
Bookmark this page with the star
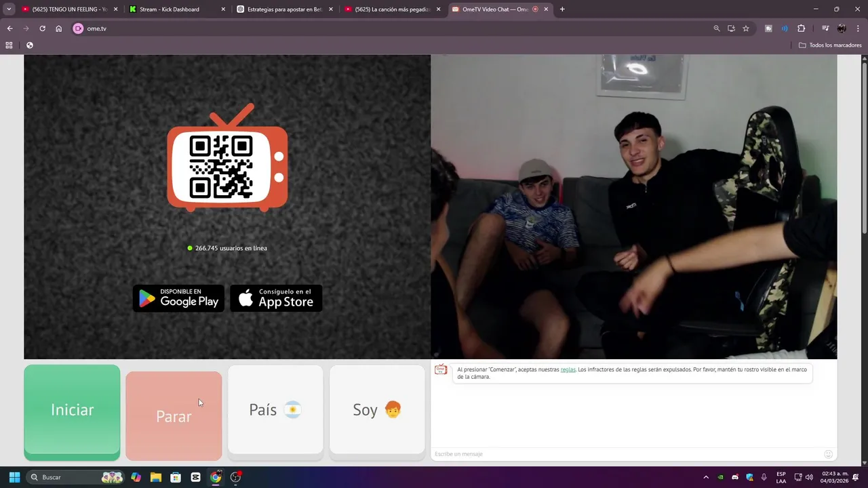coord(746,28)
